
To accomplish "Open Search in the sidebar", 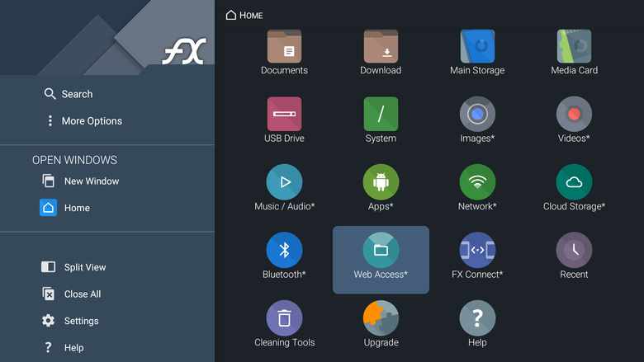I will coord(69,94).
